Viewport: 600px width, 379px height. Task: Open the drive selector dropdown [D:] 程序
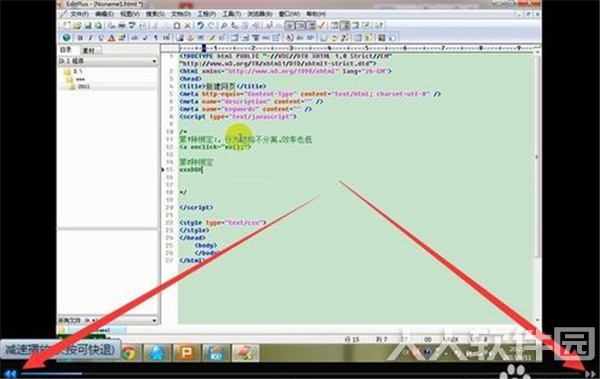pyautogui.click(x=108, y=61)
